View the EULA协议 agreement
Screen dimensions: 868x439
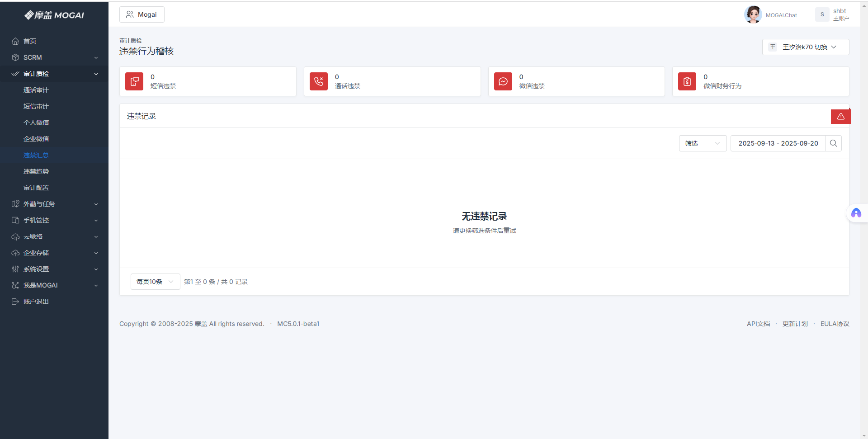pos(835,324)
